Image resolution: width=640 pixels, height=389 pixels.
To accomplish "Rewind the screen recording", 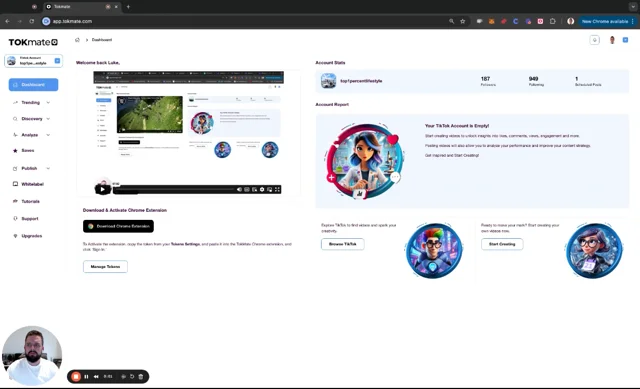I will coord(96,376).
